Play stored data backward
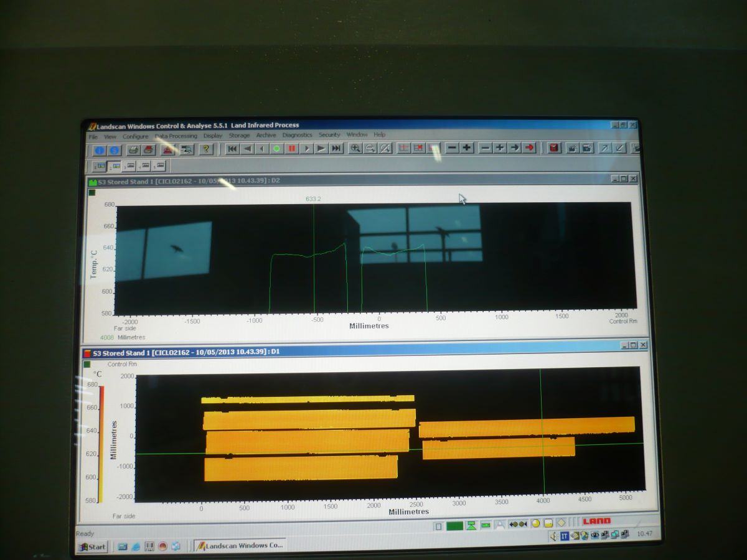 (x=247, y=149)
